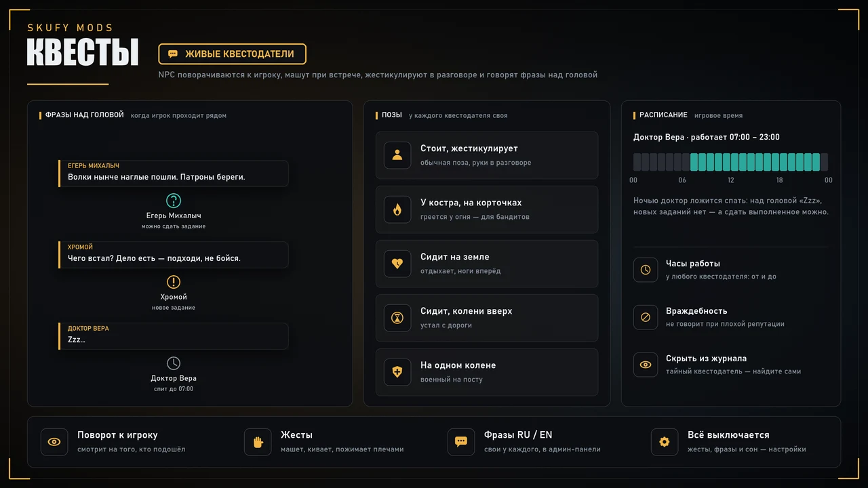Click the hand icon beside «Жесты»

coord(258,442)
